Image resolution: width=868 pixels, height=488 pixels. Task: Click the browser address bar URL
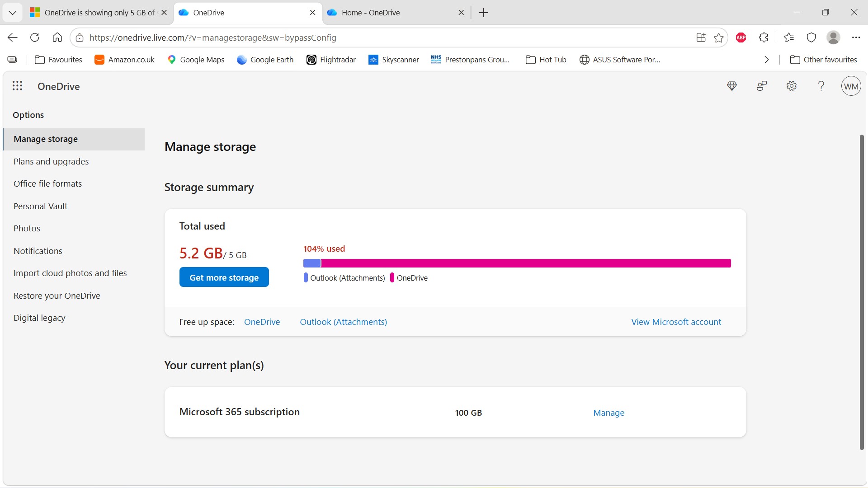coord(212,38)
